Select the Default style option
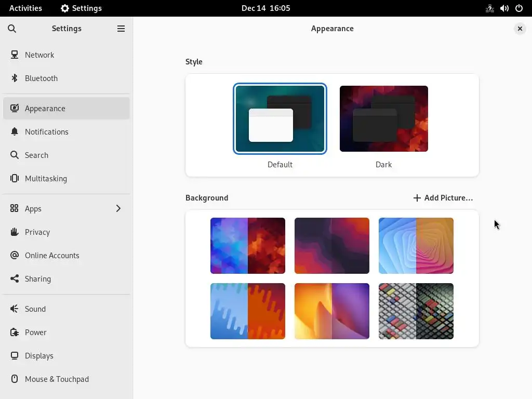 tap(280, 119)
